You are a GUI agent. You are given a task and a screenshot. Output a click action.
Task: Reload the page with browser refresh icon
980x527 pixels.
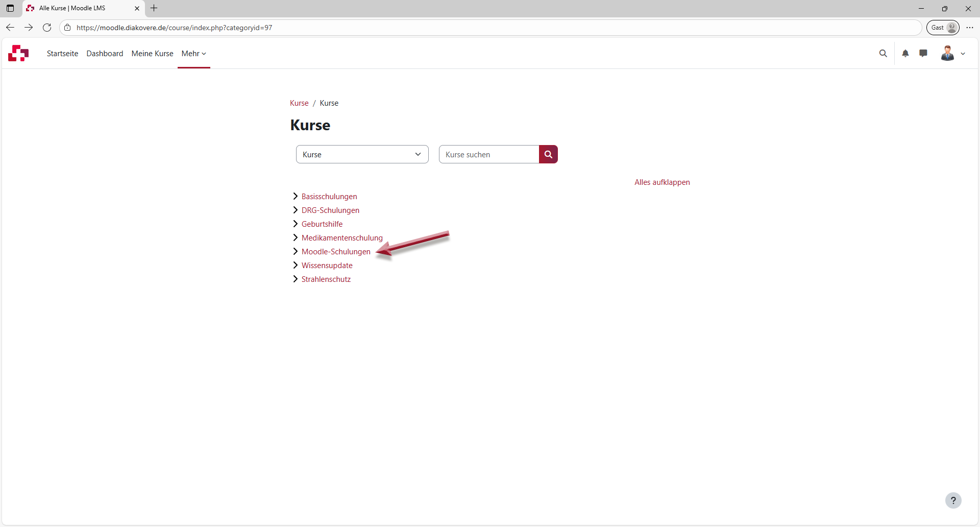point(47,28)
